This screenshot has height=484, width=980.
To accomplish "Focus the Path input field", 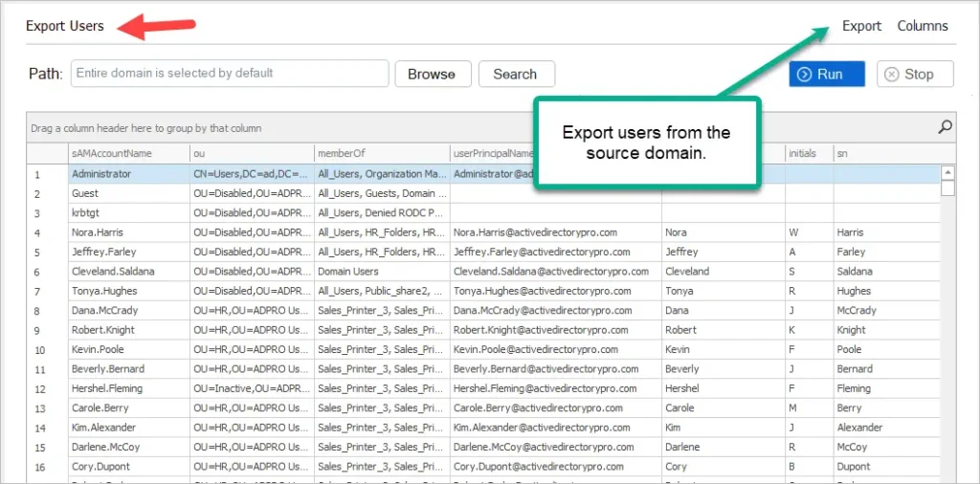I will point(230,73).
